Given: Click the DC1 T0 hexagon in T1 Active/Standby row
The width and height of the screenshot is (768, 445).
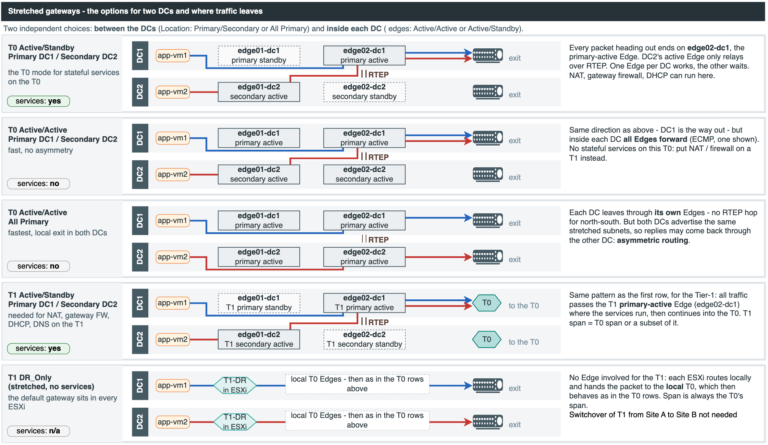Looking at the screenshot, I should pos(487,303).
